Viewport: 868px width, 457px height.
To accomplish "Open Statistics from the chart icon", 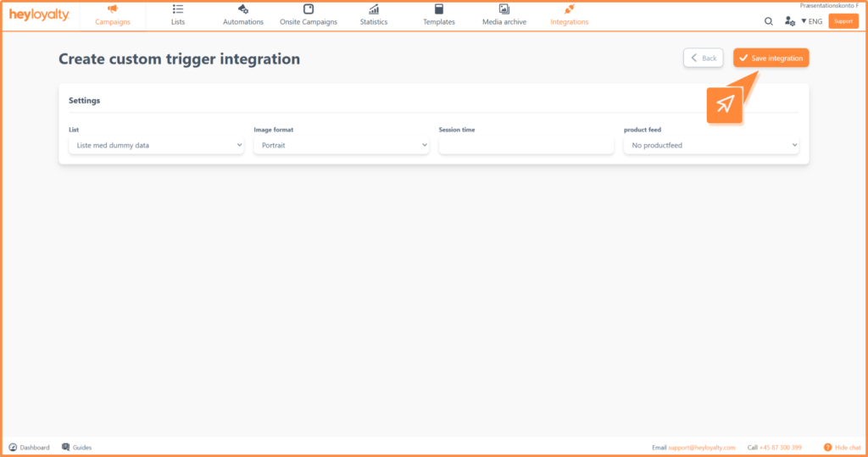I will [374, 9].
